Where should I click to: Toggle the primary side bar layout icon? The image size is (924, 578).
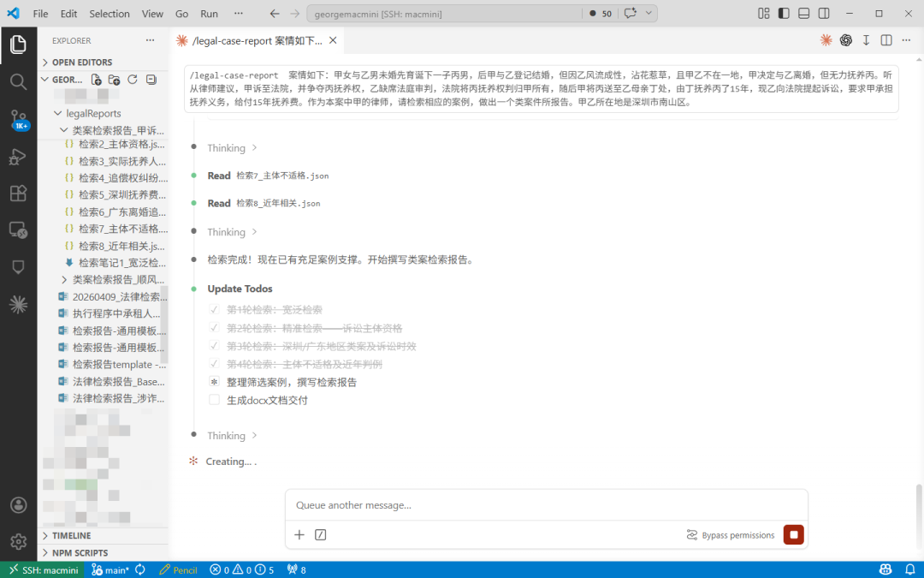pos(784,14)
